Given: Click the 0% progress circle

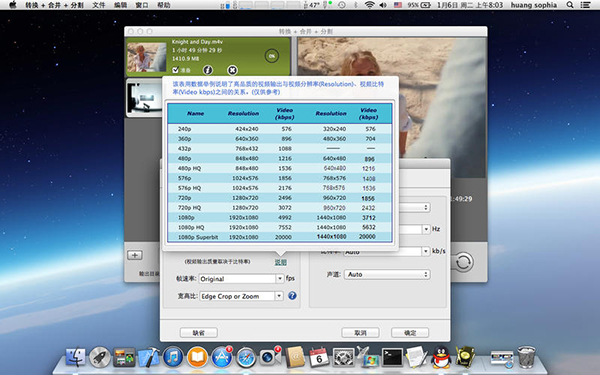Looking at the screenshot, I should pyautogui.click(x=272, y=56).
